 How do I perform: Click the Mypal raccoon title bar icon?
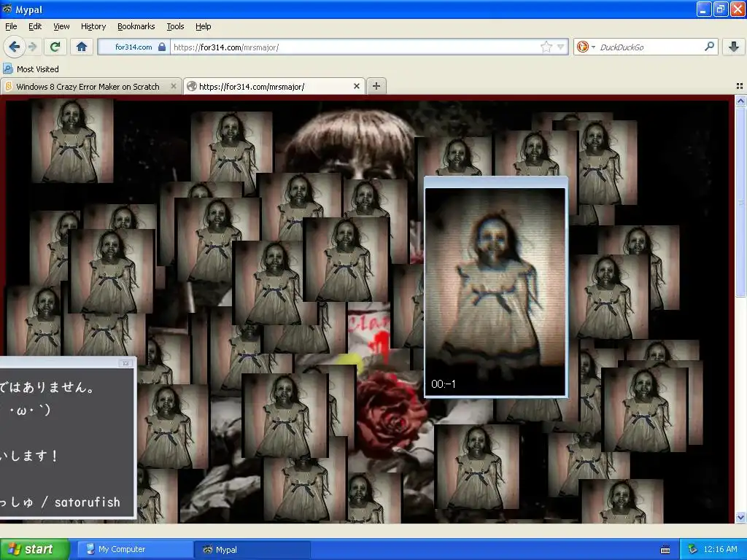[x=7, y=9]
